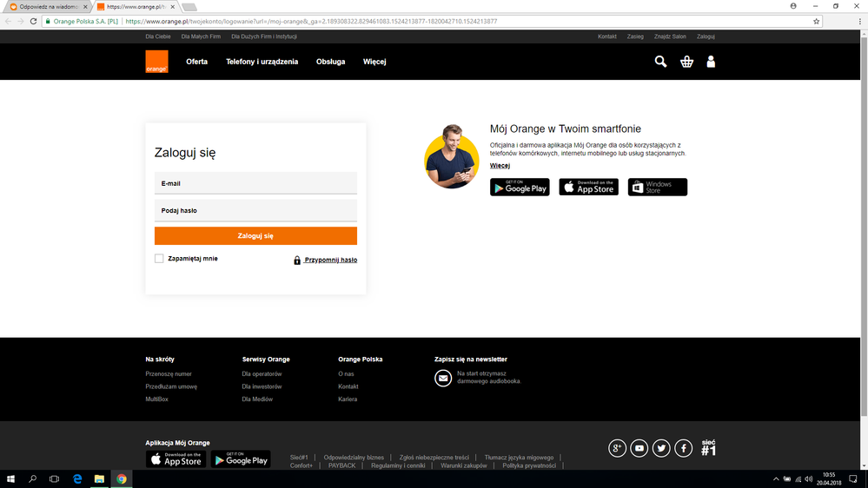Focus the Podaj hasło password field
Screen dimensions: 868x488
(x=255, y=211)
